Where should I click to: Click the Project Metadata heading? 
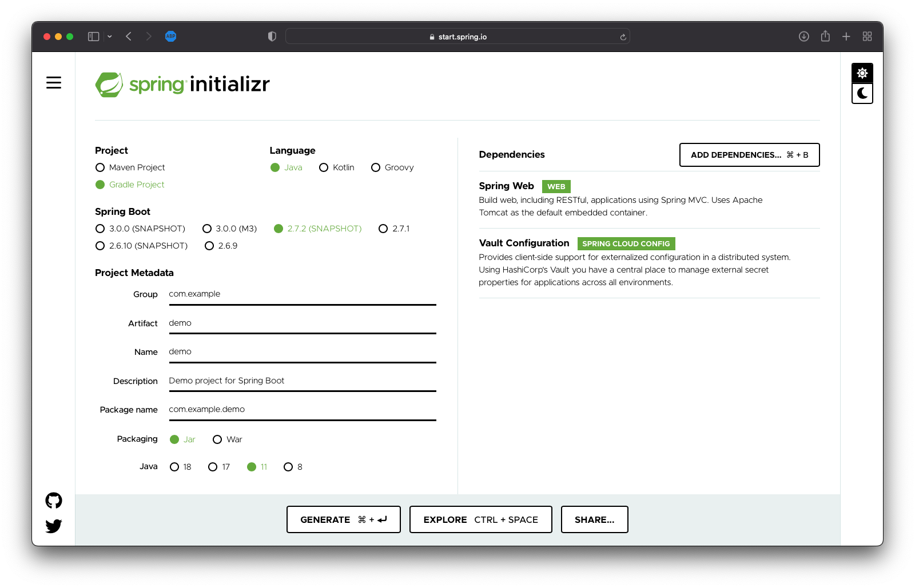click(x=134, y=273)
